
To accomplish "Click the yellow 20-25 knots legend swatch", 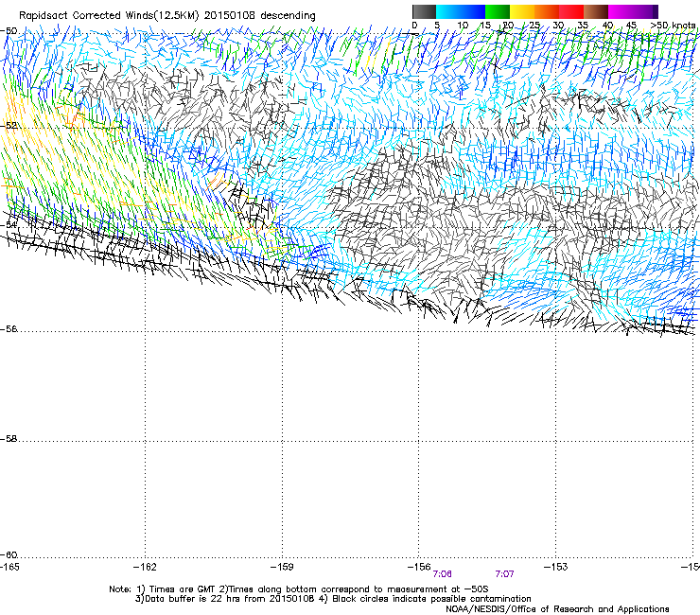I will tap(522, 11).
